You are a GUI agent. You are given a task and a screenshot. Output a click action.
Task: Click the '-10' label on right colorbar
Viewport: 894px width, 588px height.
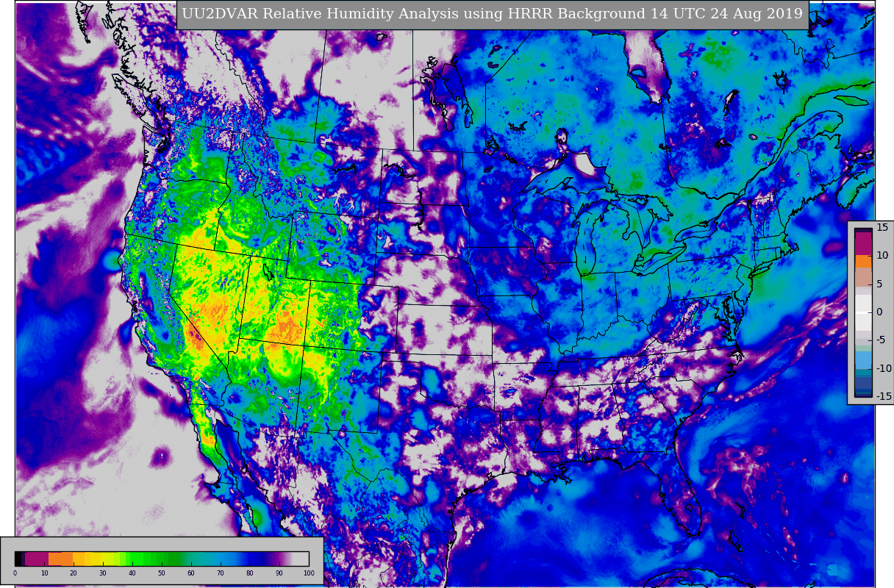[x=884, y=368]
